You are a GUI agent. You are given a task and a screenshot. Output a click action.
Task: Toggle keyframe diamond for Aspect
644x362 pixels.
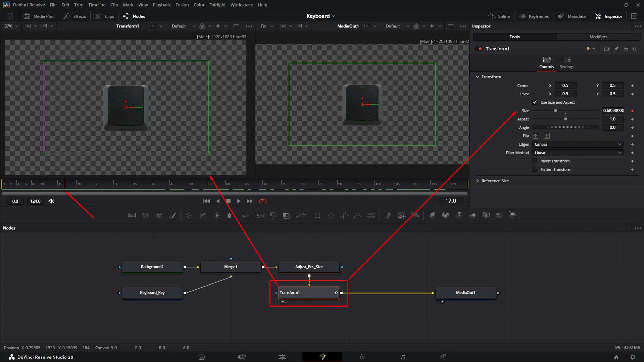point(632,119)
